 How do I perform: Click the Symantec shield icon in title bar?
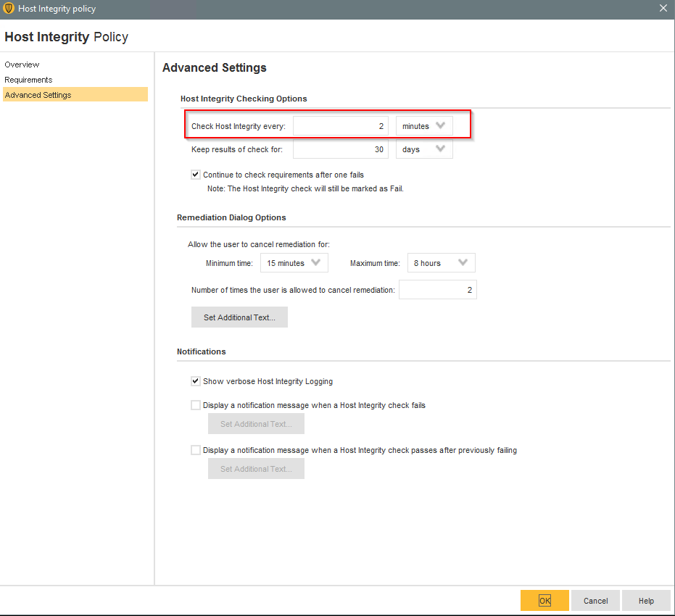[9, 9]
